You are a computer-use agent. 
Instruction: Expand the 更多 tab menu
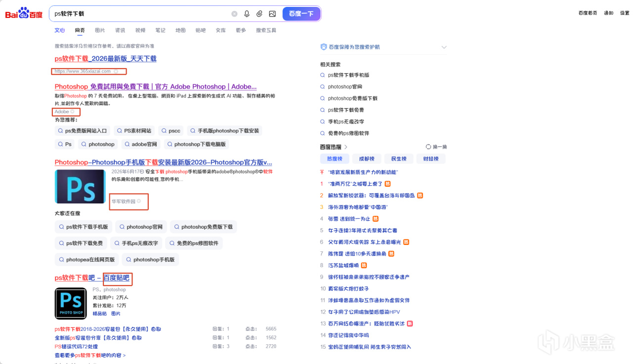[x=241, y=30]
